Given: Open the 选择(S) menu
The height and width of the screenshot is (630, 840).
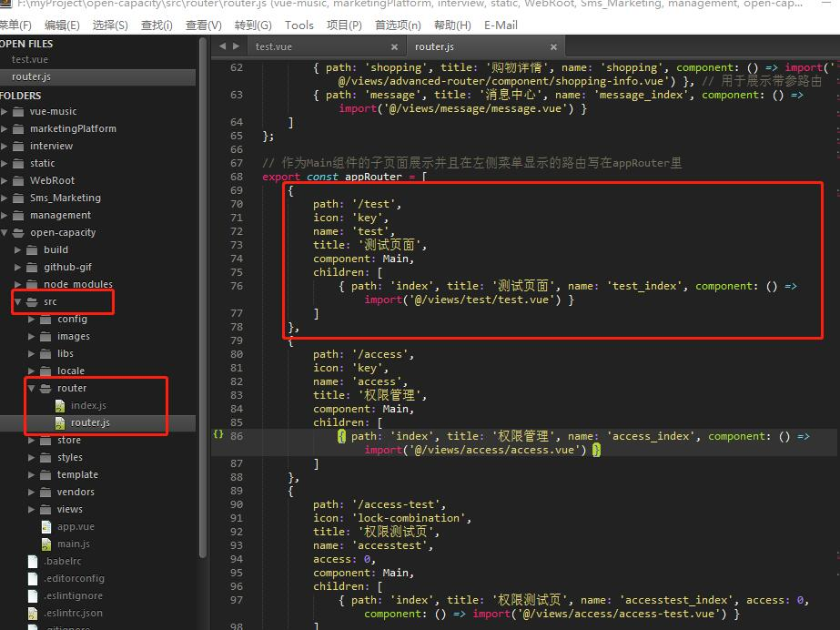Looking at the screenshot, I should coord(110,25).
